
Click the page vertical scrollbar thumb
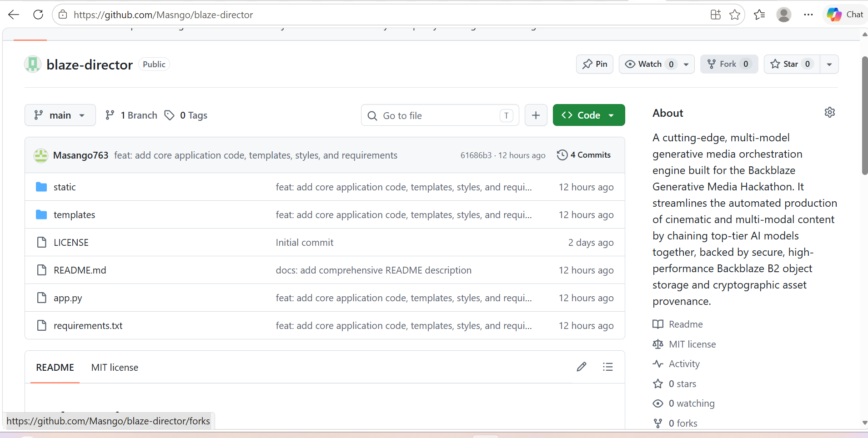coord(864,115)
